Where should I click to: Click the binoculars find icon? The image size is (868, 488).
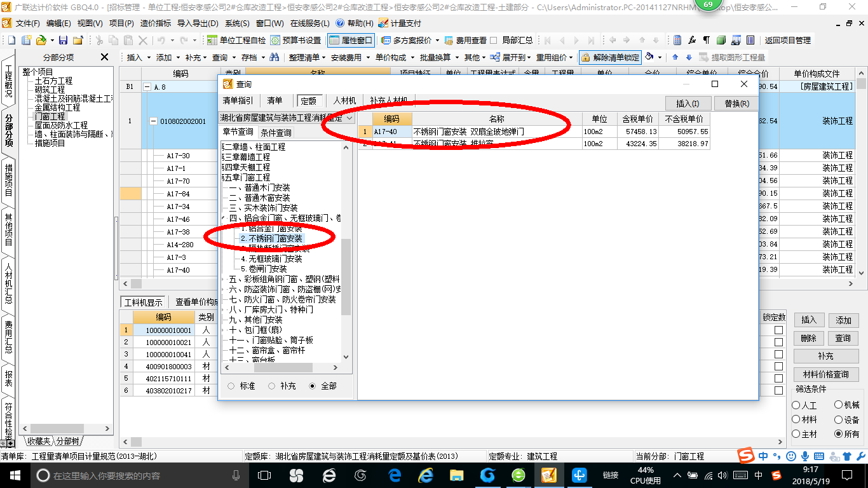pyautogui.click(x=275, y=57)
